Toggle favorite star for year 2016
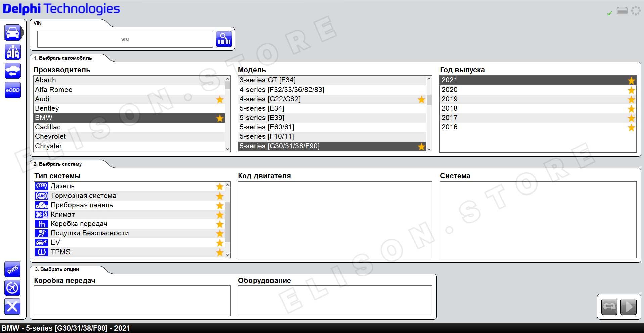 (631, 127)
